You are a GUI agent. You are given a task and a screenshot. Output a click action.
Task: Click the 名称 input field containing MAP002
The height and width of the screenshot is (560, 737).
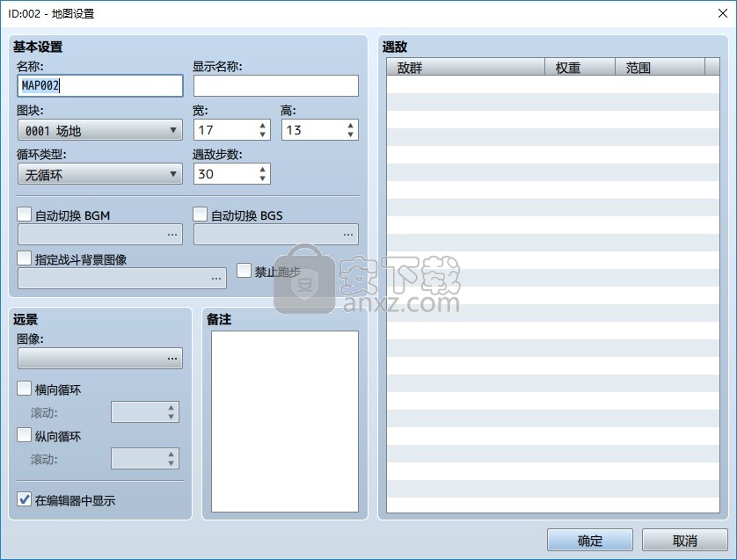click(99, 85)
